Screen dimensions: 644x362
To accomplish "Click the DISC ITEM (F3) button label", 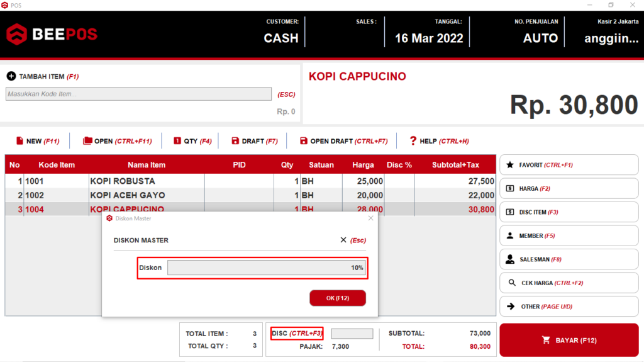I will 538,212.
